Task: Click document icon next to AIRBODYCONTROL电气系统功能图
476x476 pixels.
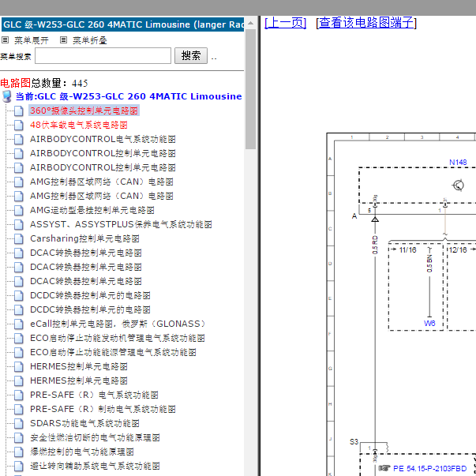Action: [x=19, y=140]
